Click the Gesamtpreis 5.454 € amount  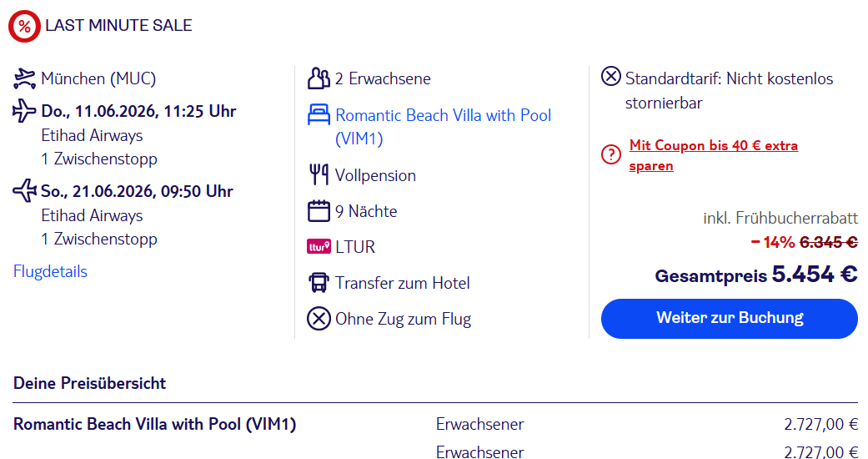tap(815, 275)
